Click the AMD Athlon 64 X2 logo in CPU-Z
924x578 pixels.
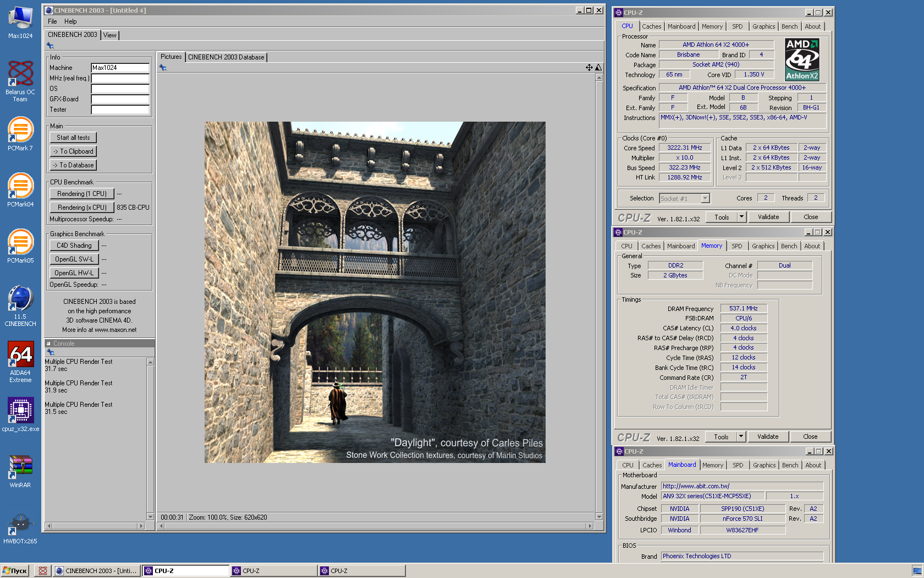click(x=802, y=59)
